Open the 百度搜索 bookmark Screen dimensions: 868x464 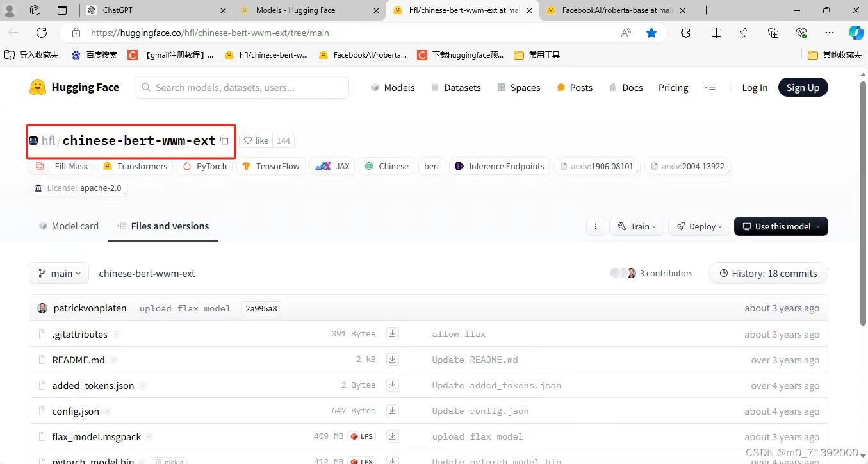tap(94, 55)
